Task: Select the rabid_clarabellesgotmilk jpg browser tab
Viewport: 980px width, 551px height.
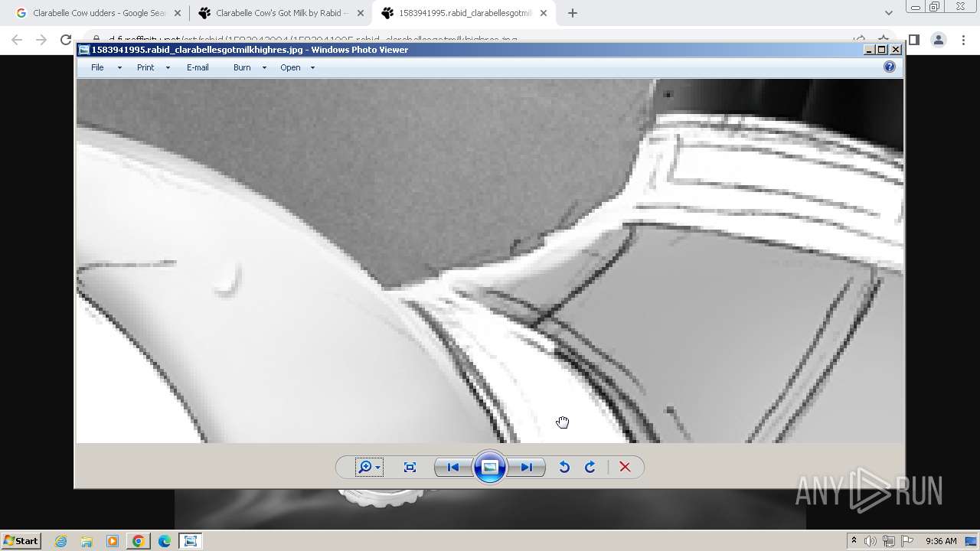Action: coord(463,13)
